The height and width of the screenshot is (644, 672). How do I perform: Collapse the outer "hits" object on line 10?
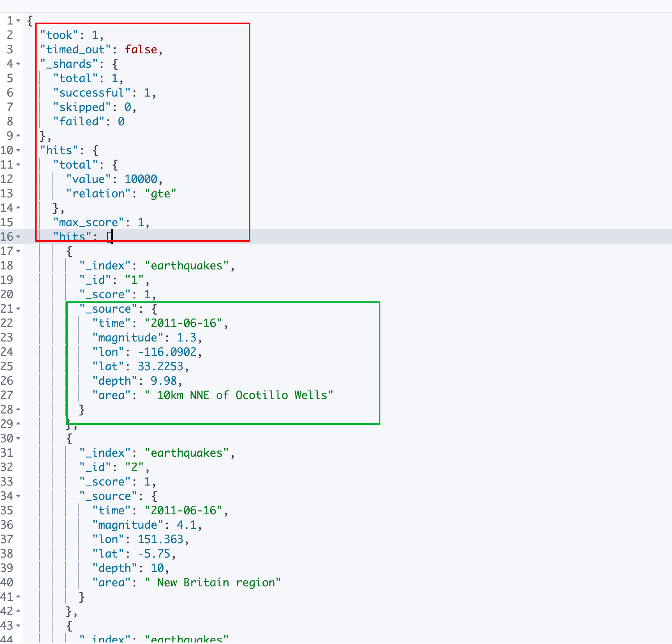[x=18, y=150]
